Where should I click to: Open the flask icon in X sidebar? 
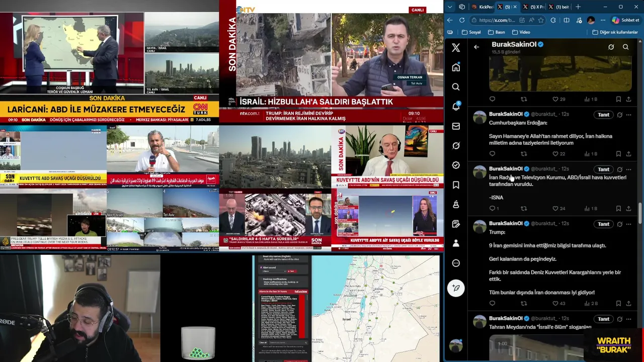tap(456, 204)
